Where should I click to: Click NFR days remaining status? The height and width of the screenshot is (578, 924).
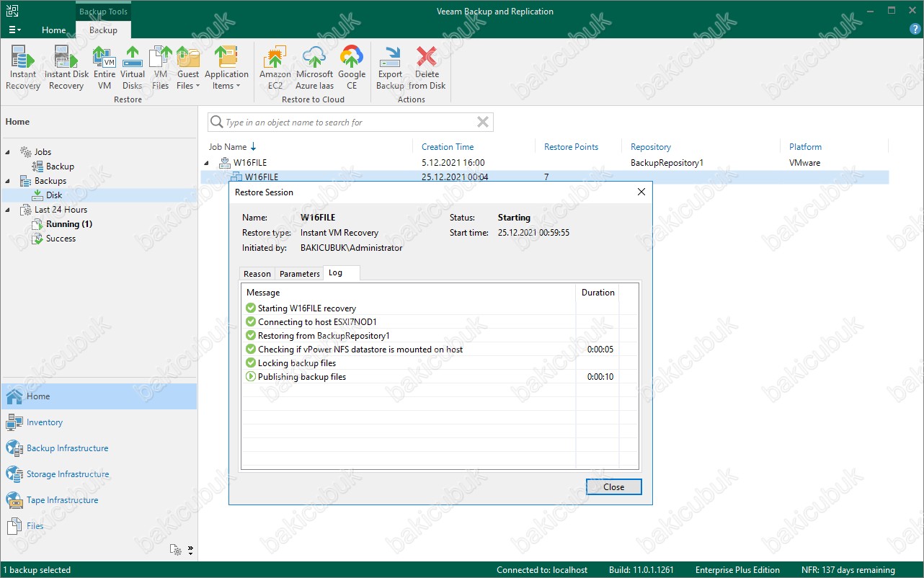point(848,570)
